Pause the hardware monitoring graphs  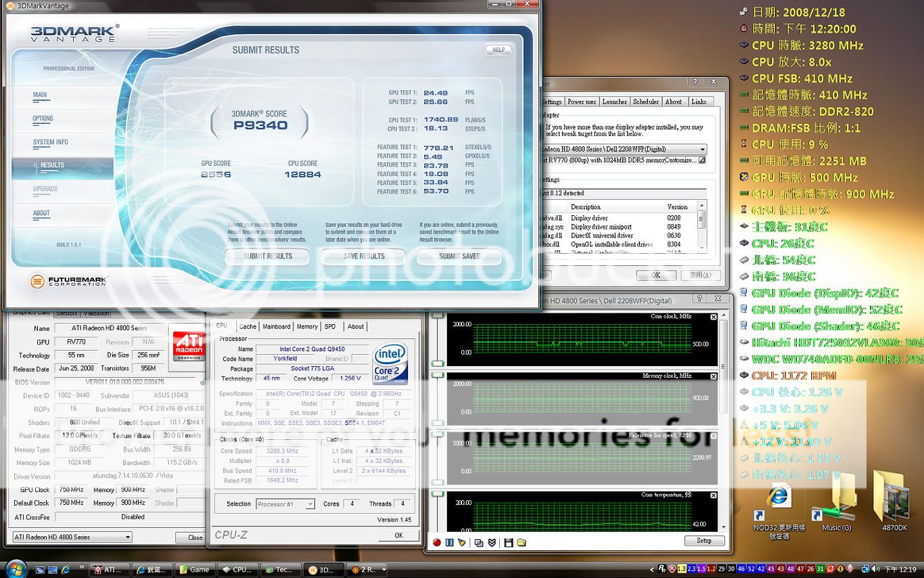click(449, 542)
